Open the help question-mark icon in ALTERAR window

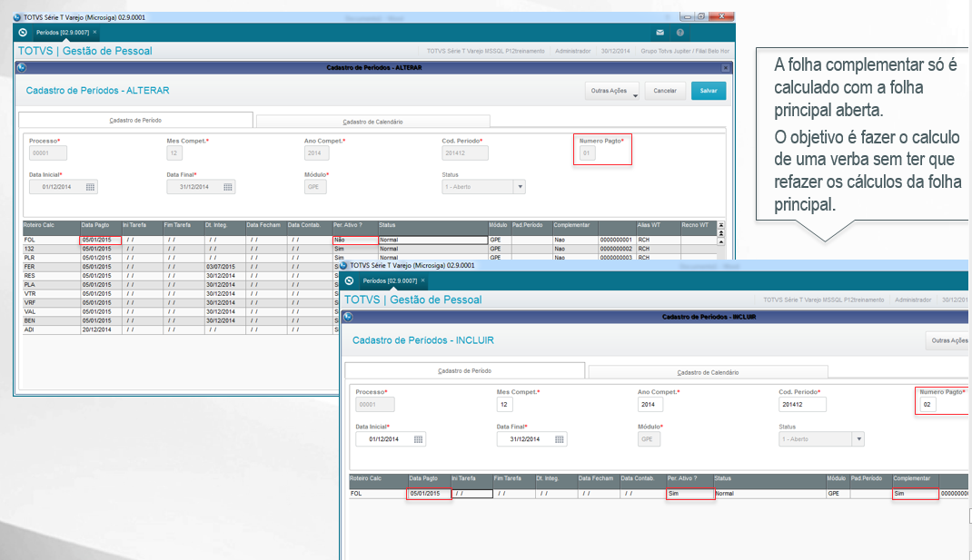coord(680,32)
